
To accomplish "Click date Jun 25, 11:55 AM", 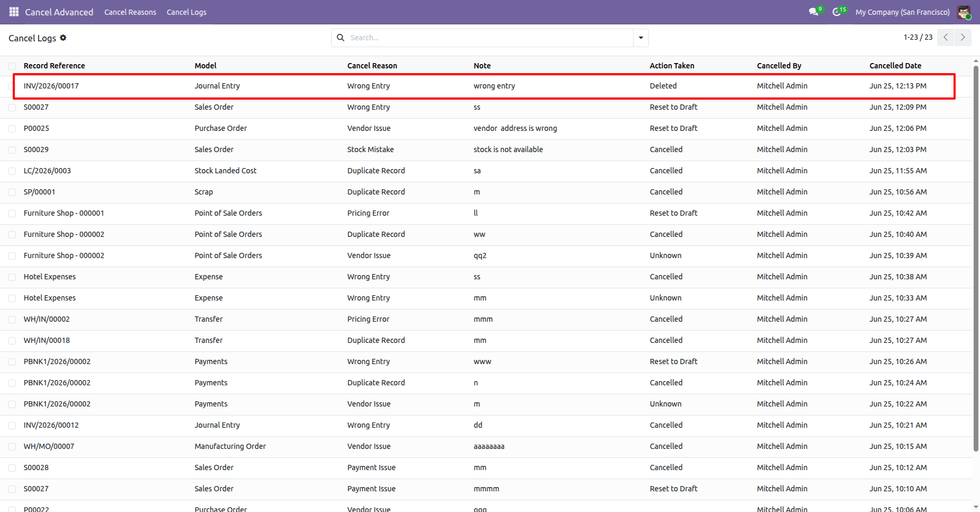I will pyautogui.click(x=898, y=171).
